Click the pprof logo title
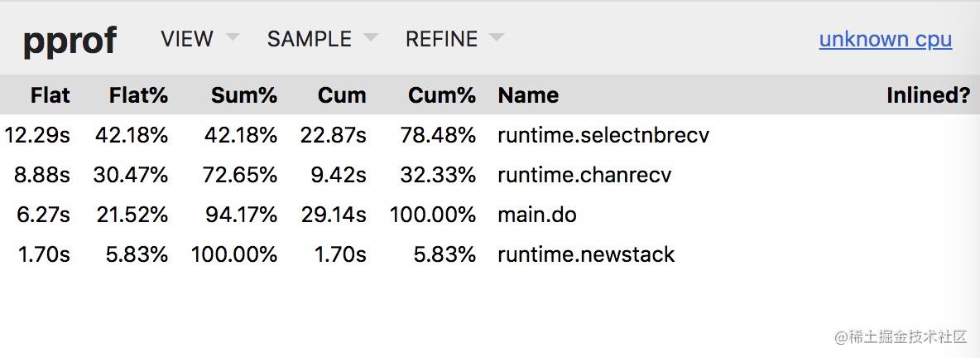The height and width of the screenshot is (358, 980). [70, 41]
